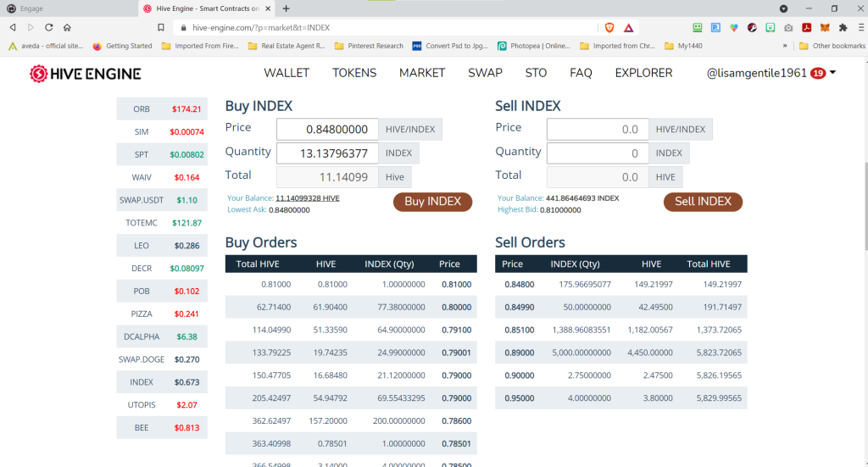Viewport: 868px width, 467px height.
Task: Select the WAIV token in sidebar
Action: [x=162, y=177]
